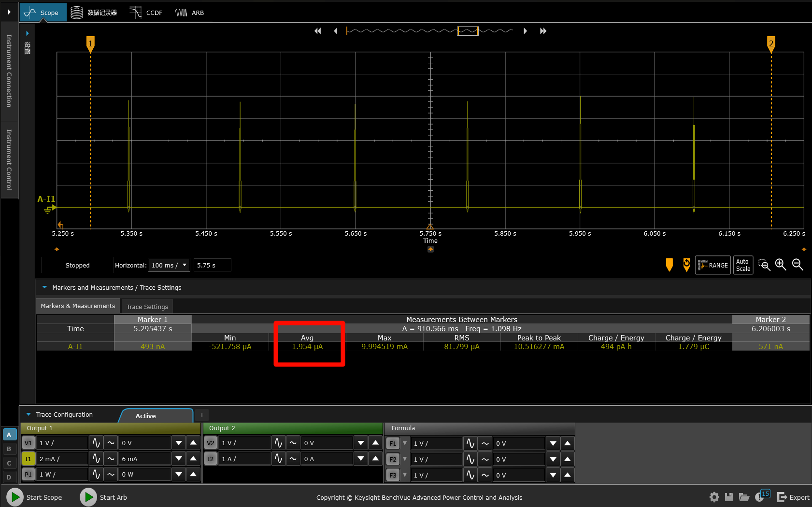Screen dimensions: 812x507
Task: Toggle the I2 trace button
Action: (x=211, y=459)
